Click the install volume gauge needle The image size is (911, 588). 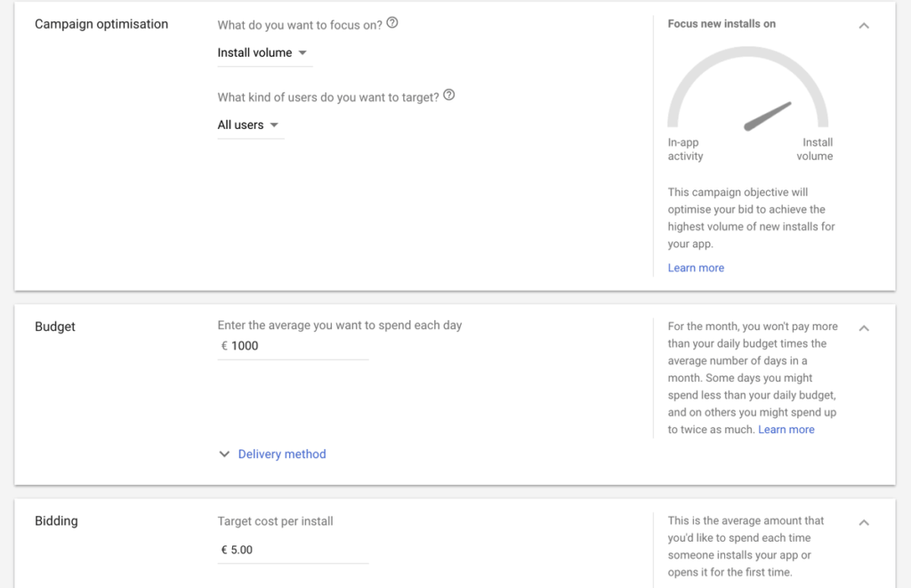(x=768, y=117)
